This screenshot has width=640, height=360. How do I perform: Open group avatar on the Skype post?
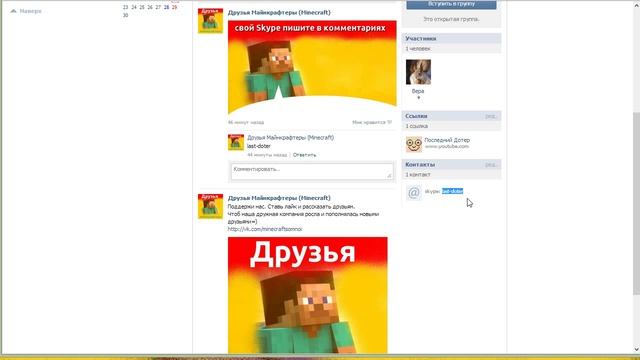click(x=210, y=21)
